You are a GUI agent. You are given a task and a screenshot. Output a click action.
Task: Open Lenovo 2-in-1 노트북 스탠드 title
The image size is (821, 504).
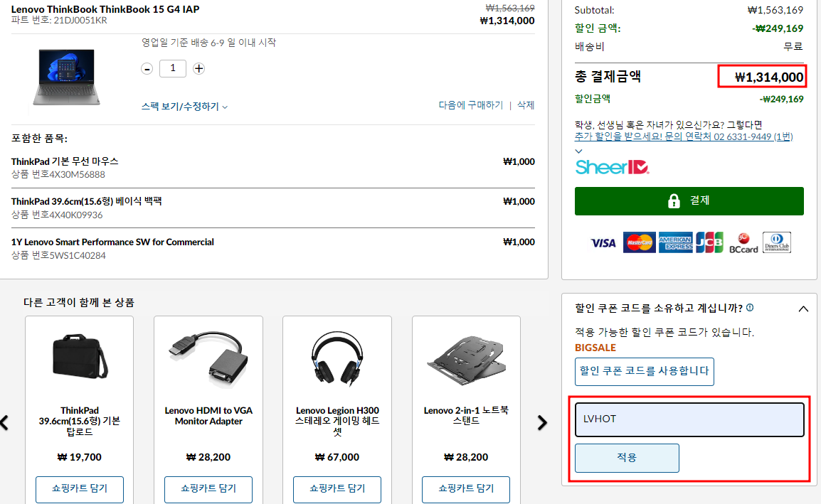point(466,416)
